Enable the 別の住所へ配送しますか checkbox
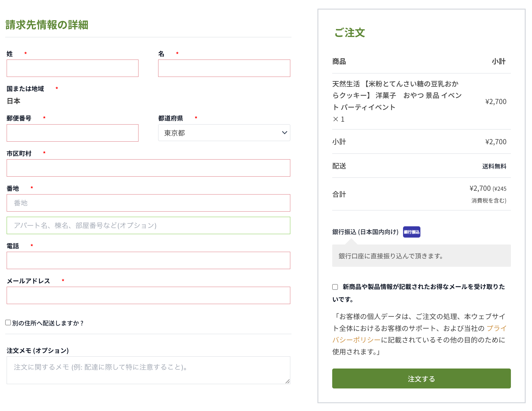Viewport: 532px width, 411px height. click(8, 323)
